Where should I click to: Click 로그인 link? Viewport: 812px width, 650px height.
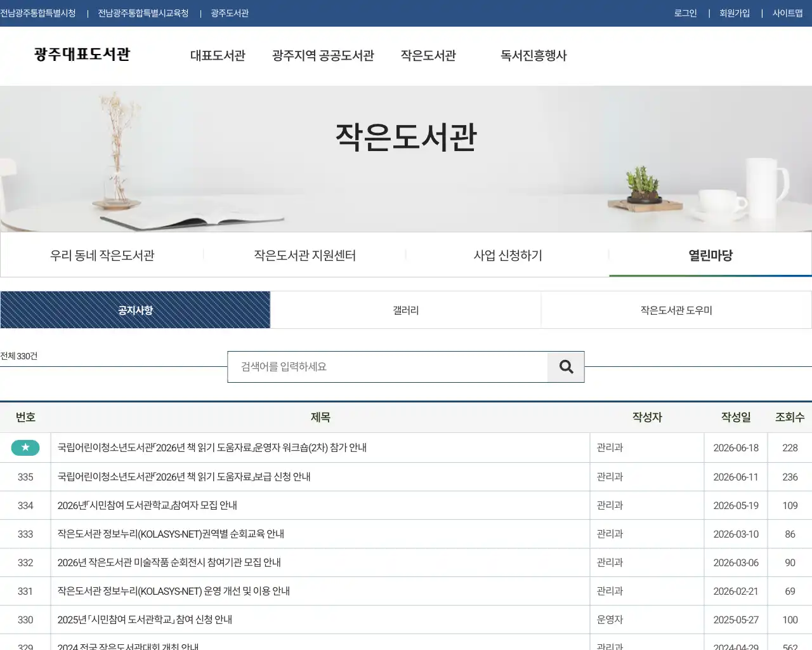coord(685,13)
